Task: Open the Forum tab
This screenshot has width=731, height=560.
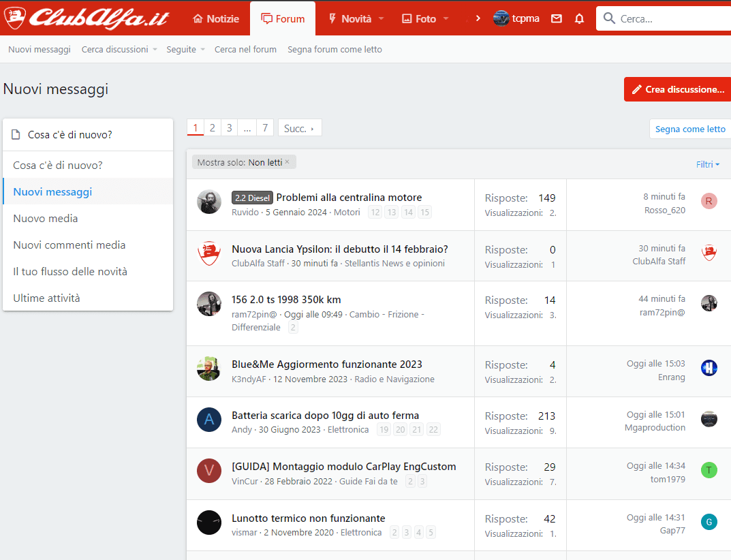Action: (283, 18)
